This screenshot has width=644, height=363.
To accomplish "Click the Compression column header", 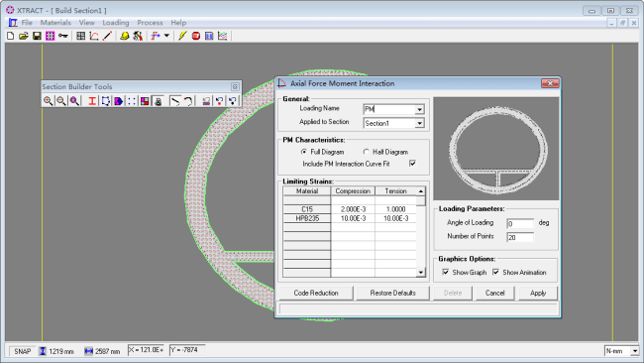I will [353, 191].
